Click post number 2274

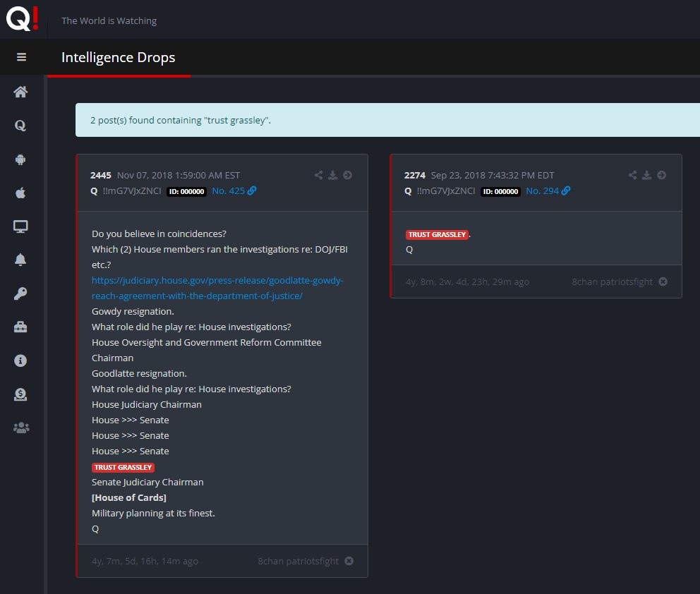(x=415, y=176)
